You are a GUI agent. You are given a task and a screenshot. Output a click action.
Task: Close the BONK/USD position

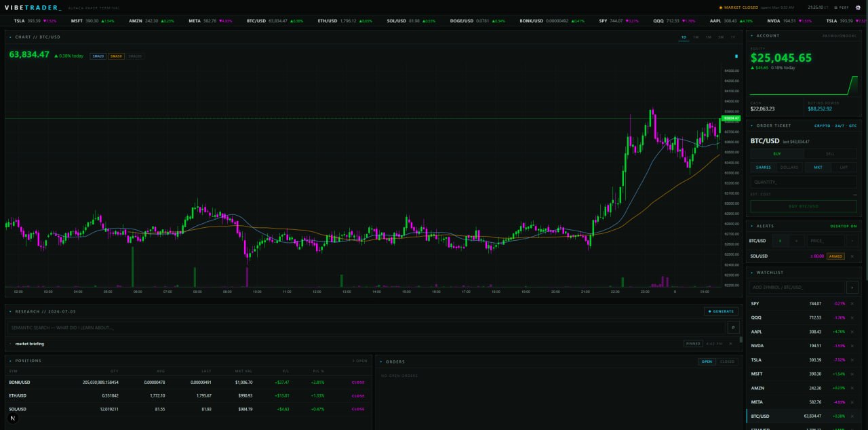tap(358, 383)
